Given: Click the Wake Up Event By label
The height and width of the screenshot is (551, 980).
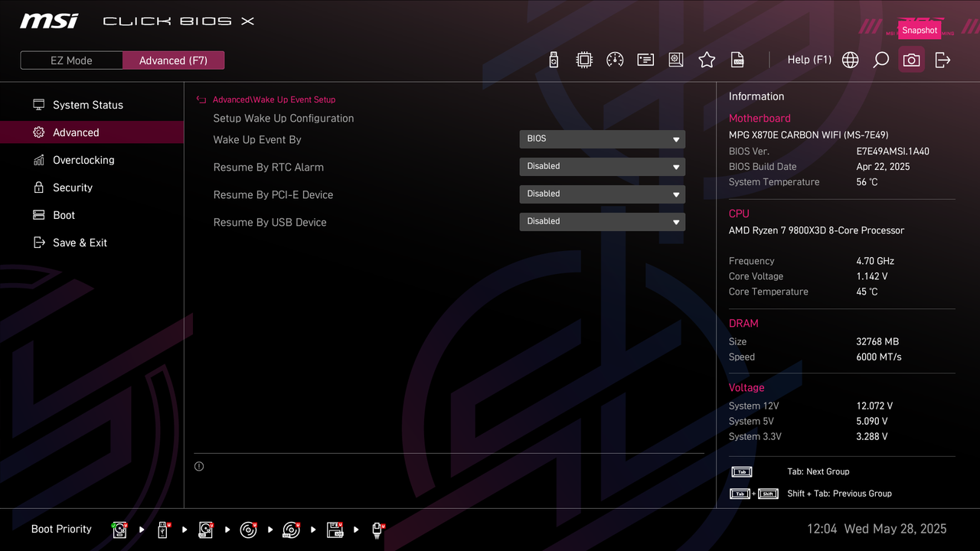Looking at the screenshot, I should coord(257,140).
